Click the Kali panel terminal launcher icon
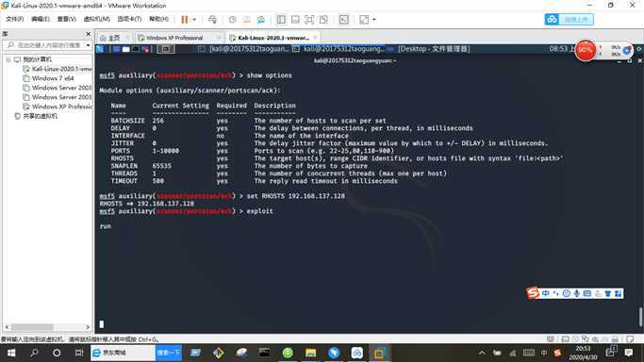644x362 pixels. point(136,49)
